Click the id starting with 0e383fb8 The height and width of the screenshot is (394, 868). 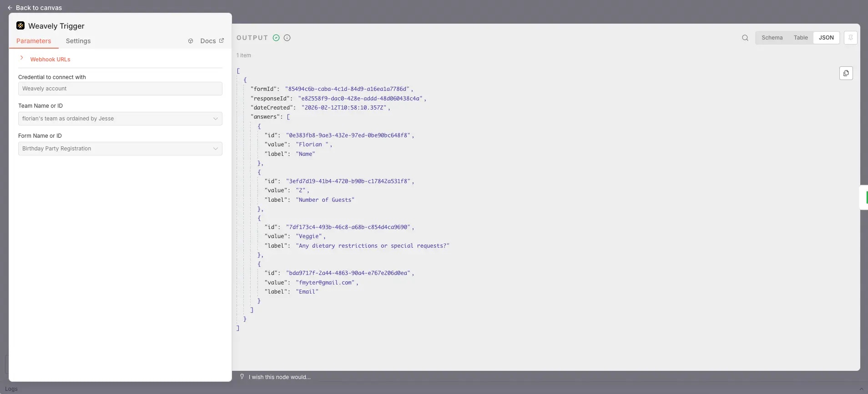click(x=348, y=135)
